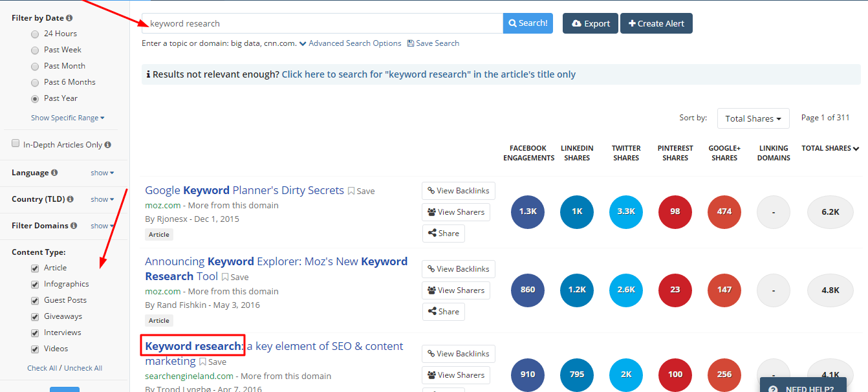The image size is (868, 392).
Task: Click the LinkedIn Shares column header
Action: pos(577,153)
